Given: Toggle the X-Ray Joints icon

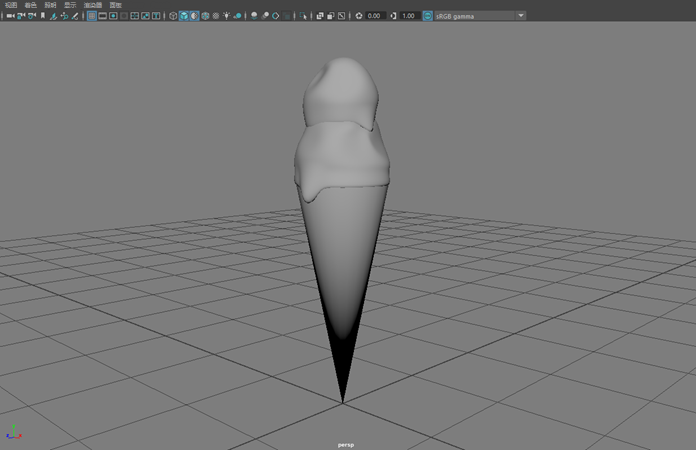Looking at the screenshot, I should (x=341, y=16).
